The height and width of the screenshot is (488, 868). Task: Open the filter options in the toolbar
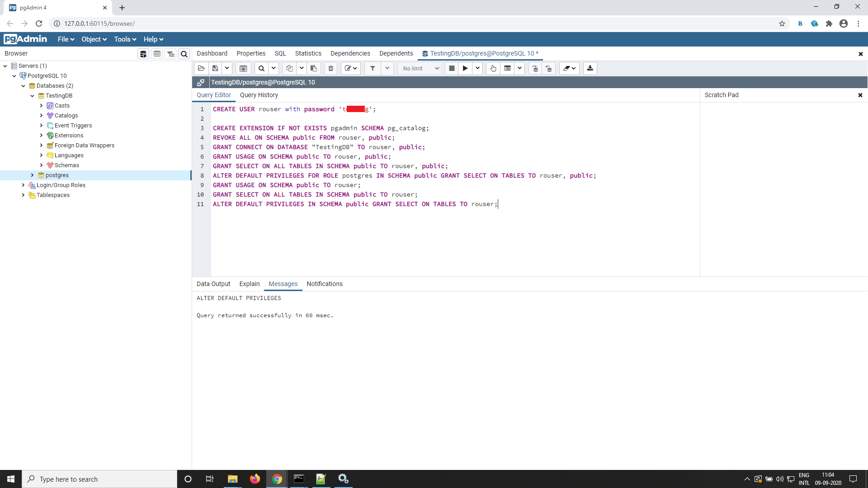[x=373, y=68]
